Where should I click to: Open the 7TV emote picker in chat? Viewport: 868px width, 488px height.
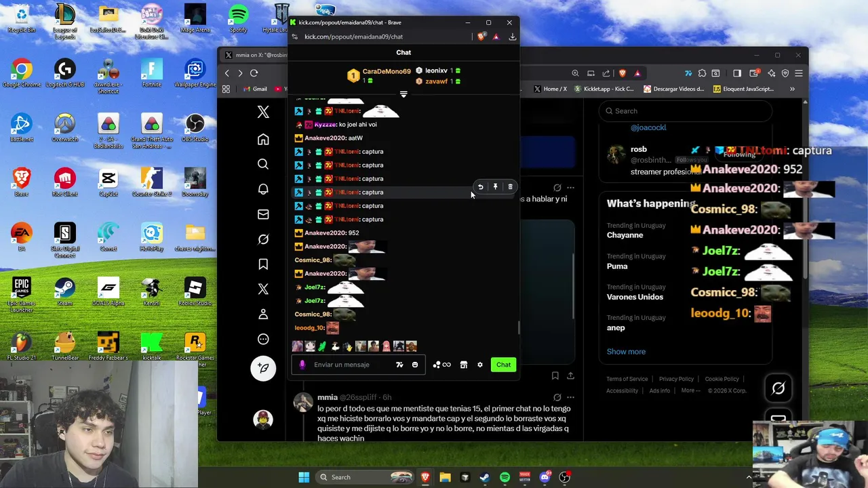pyautogui.click(x=399, y=365)
